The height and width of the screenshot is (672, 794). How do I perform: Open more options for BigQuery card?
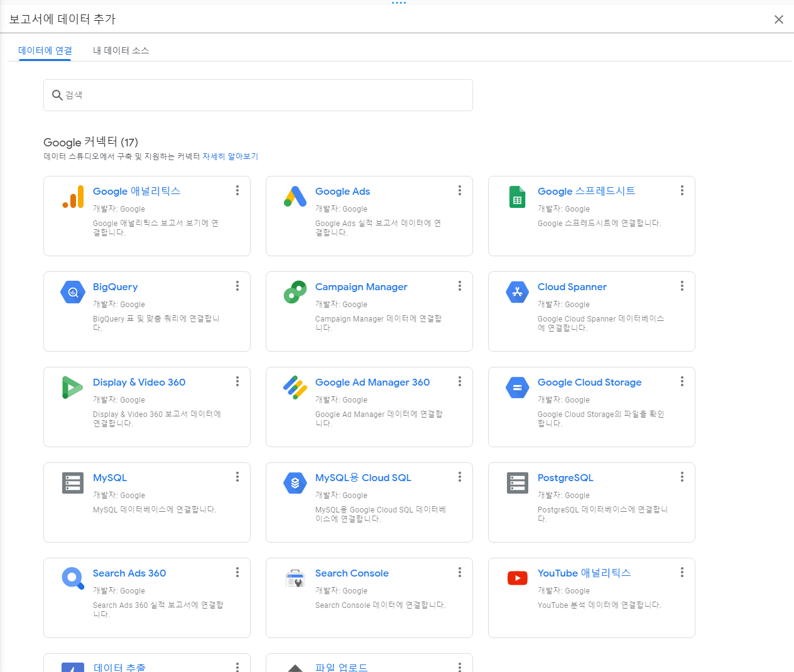tap(237, 286)
